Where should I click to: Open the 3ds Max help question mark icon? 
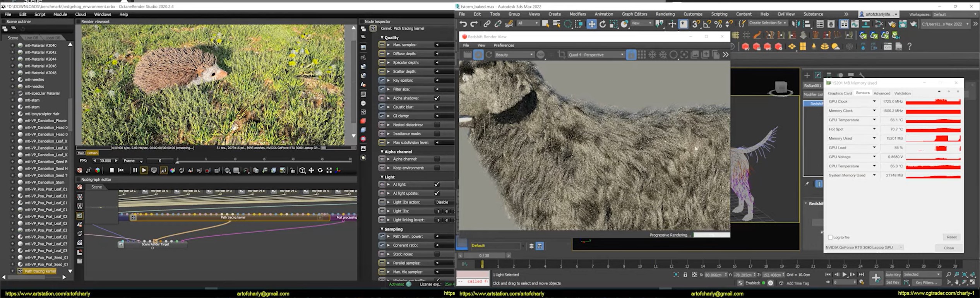[x=910, y=46]
